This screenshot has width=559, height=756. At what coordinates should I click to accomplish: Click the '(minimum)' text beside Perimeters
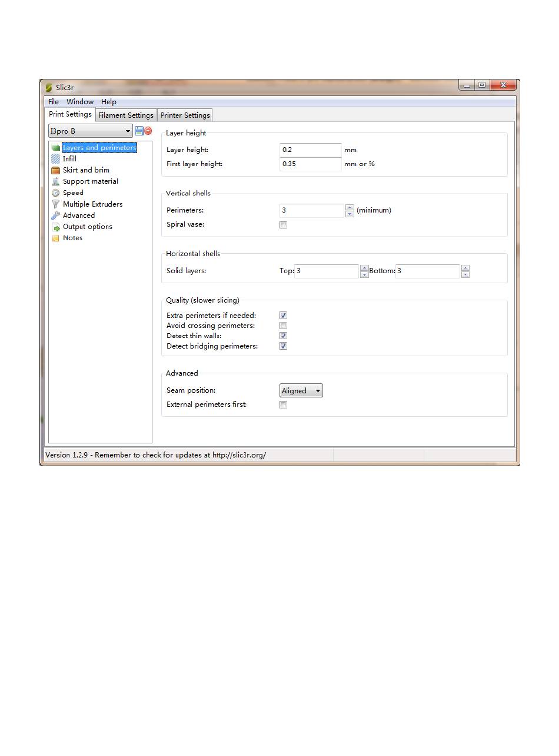(x=374, y=210)
